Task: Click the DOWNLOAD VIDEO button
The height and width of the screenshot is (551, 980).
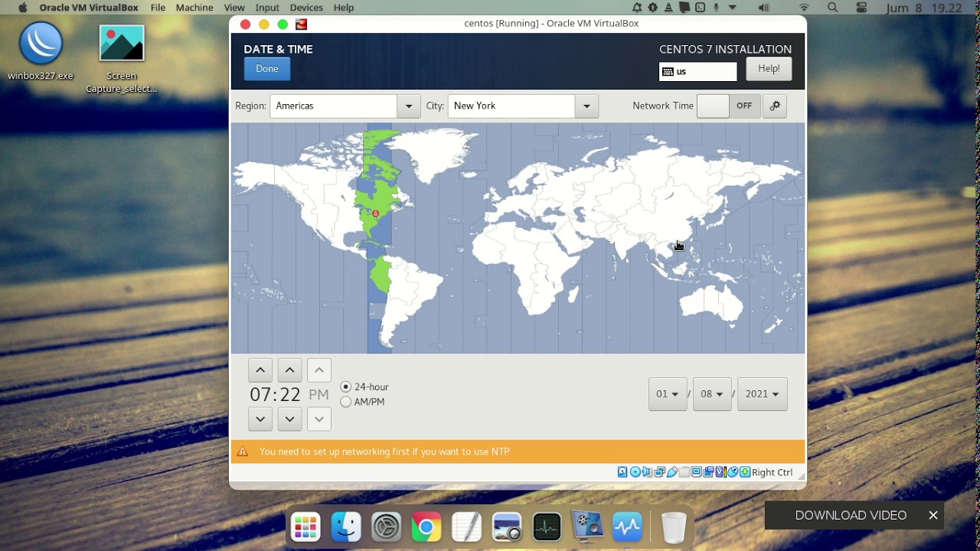Action: click(851, 515)
